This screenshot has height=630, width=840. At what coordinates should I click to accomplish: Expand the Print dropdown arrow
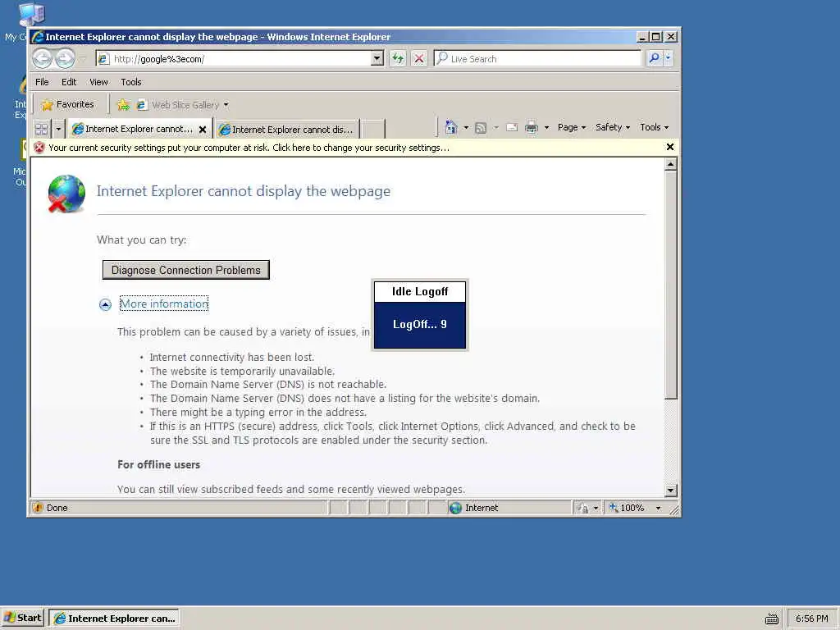pyautogui.click(x=546, y=127)
